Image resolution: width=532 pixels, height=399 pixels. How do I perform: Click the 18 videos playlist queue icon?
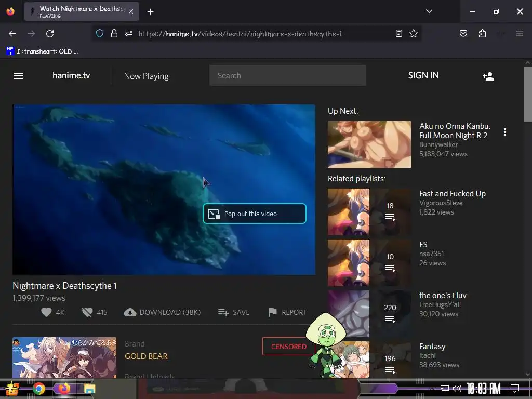pyautogui.click(x=390, y=217)
